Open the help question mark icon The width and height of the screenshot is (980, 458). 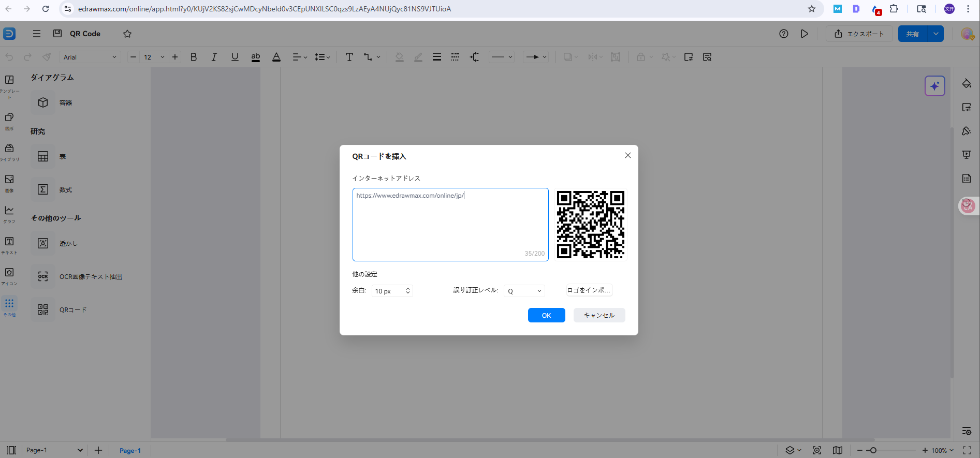click(x=783, y=34)
